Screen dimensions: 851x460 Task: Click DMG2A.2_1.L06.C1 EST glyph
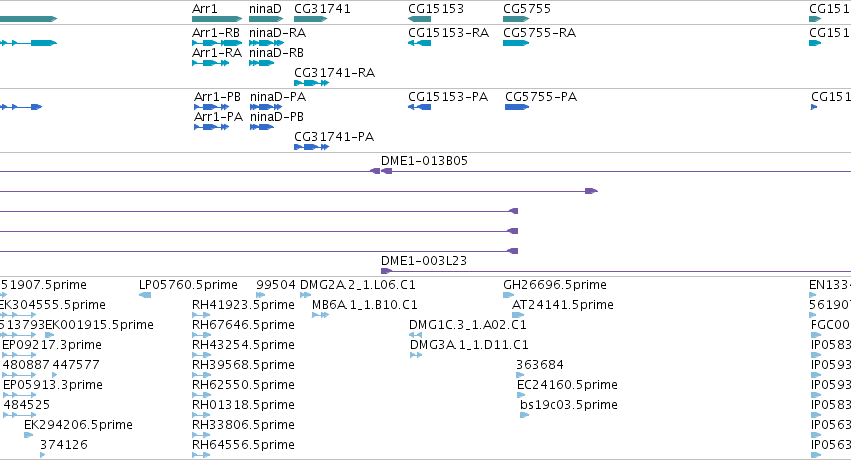305,295
